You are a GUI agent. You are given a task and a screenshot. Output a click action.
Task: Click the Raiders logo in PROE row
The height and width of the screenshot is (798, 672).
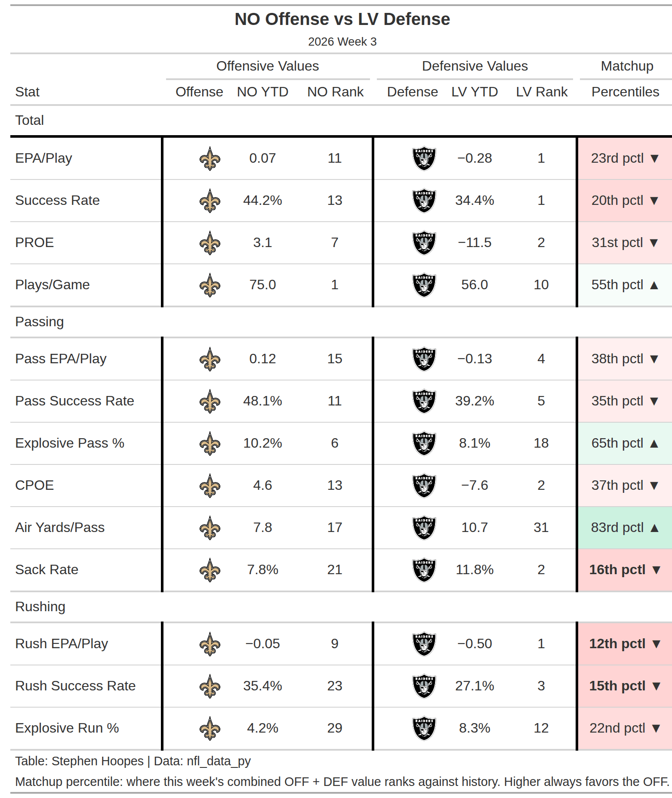pyautogui.click(x=424, y=243)
